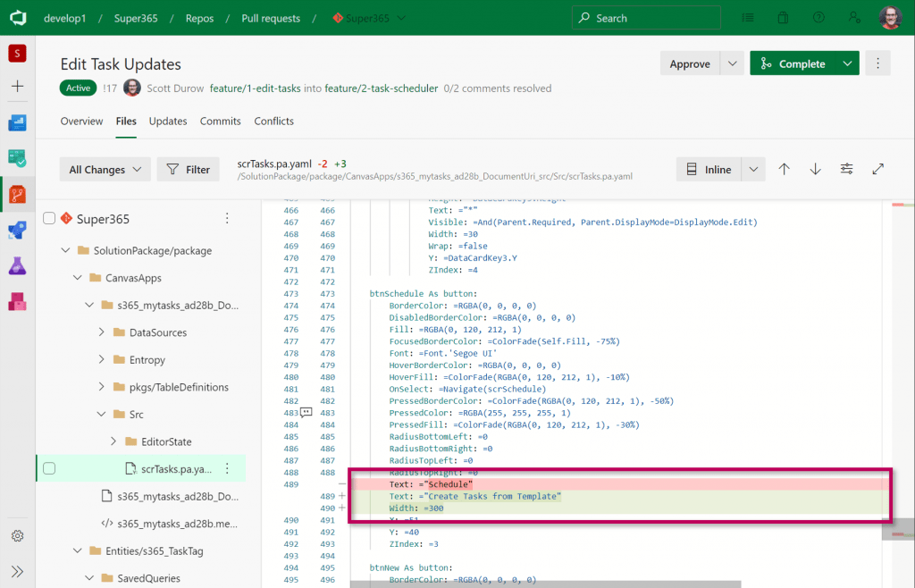Image resolution: width=915 pixels, height=588 pixels.
Task: Open the Azure DevOps home logo
Action: click(18, 18)
